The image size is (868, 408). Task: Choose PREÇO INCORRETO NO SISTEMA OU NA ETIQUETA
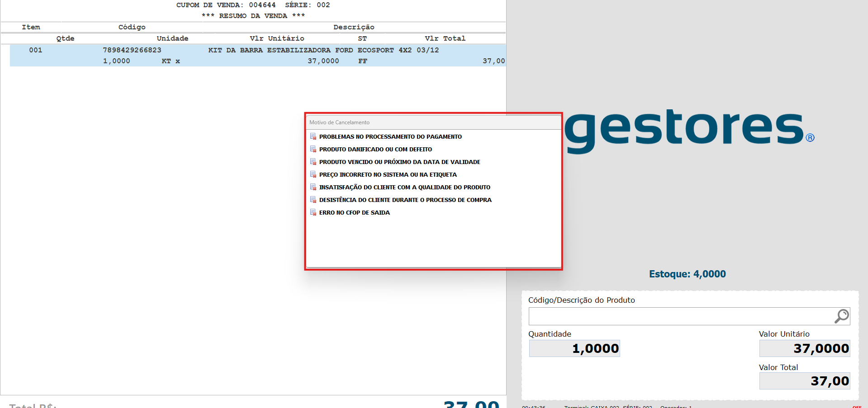[388, 174]
